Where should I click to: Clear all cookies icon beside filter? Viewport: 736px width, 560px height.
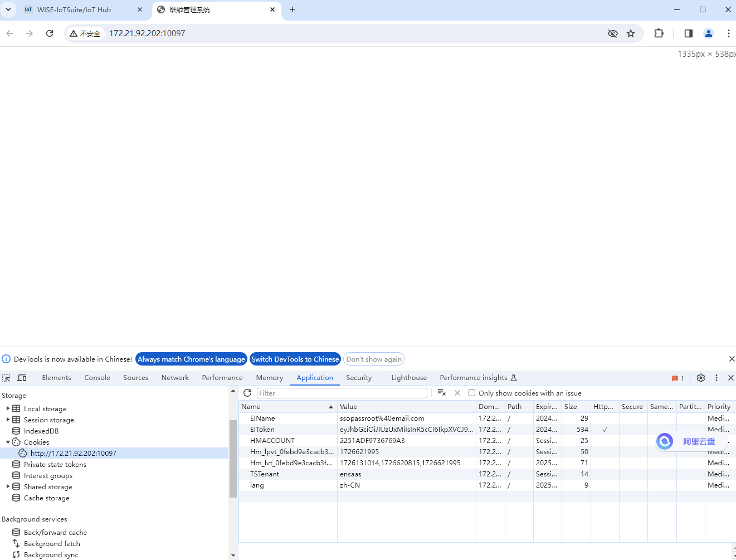442,393
